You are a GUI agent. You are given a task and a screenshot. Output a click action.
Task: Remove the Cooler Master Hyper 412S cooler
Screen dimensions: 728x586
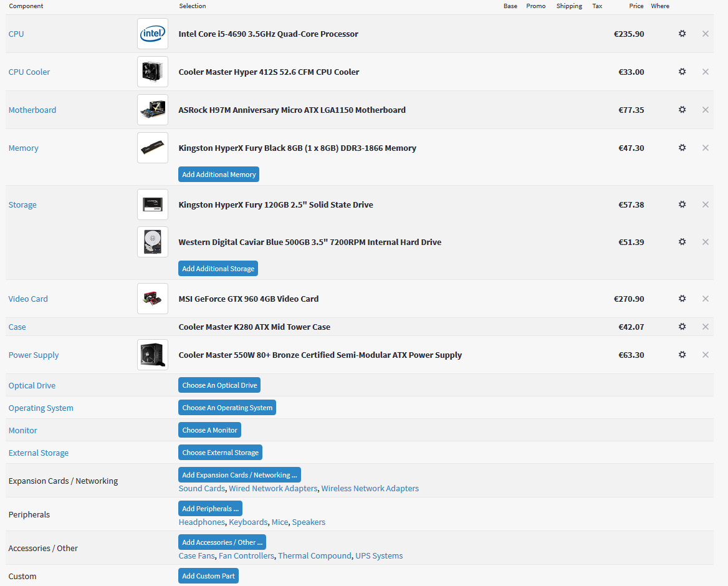click(706, 72)
